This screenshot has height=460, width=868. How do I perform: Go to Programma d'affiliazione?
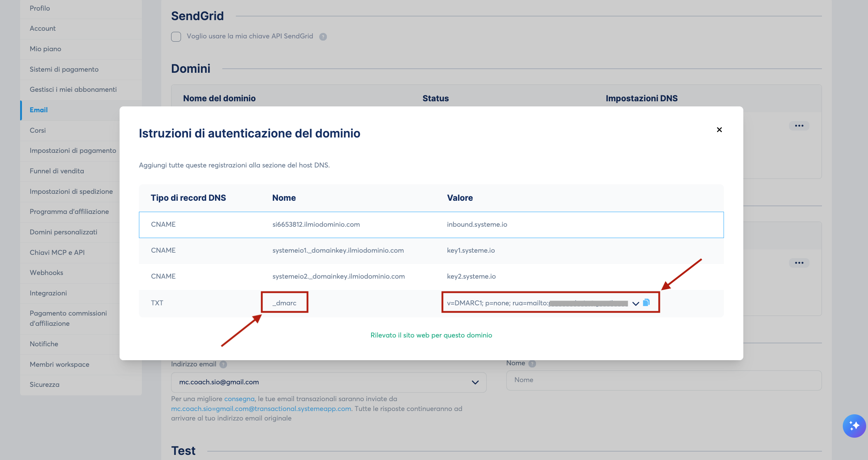click(x=69, y=212)
